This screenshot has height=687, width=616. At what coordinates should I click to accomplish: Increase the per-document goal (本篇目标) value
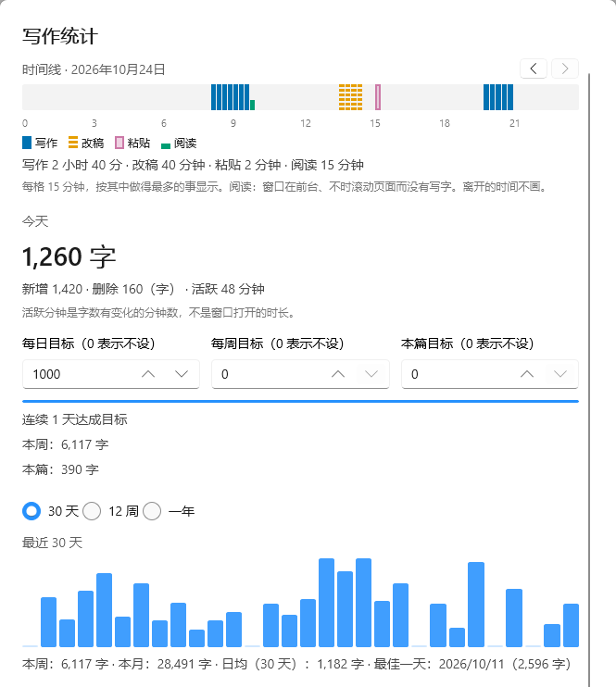[x=527, y=374]
